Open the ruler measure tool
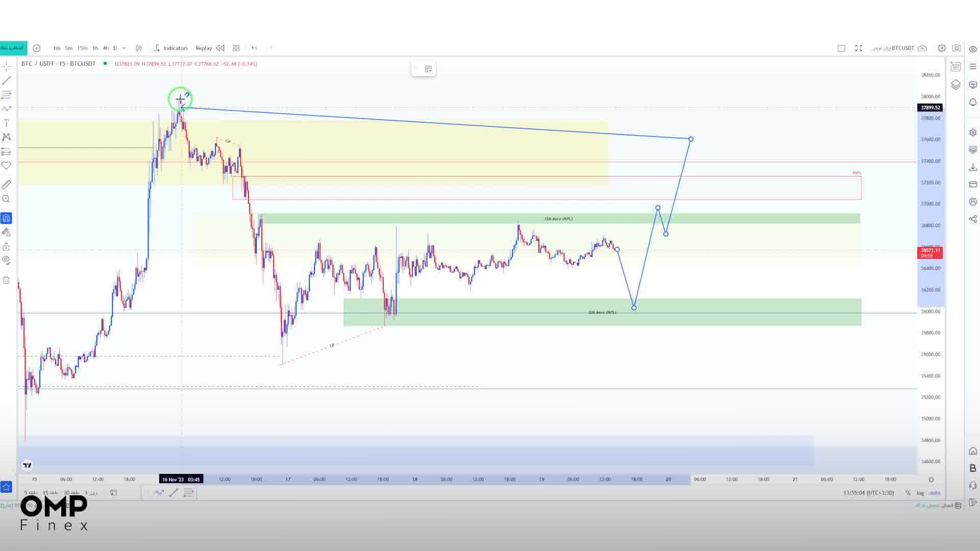This screenshot has width=980, height=551. click(x=7, y=184)
